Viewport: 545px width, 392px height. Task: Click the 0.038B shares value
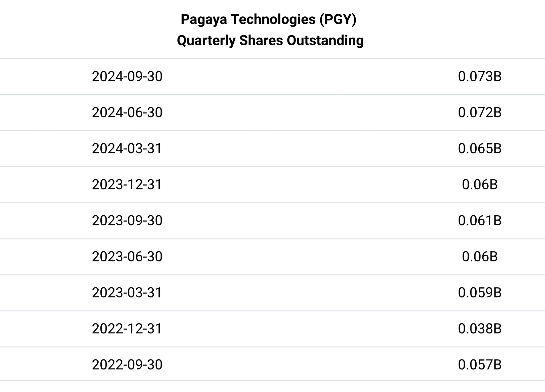click(x=480, y=329)
